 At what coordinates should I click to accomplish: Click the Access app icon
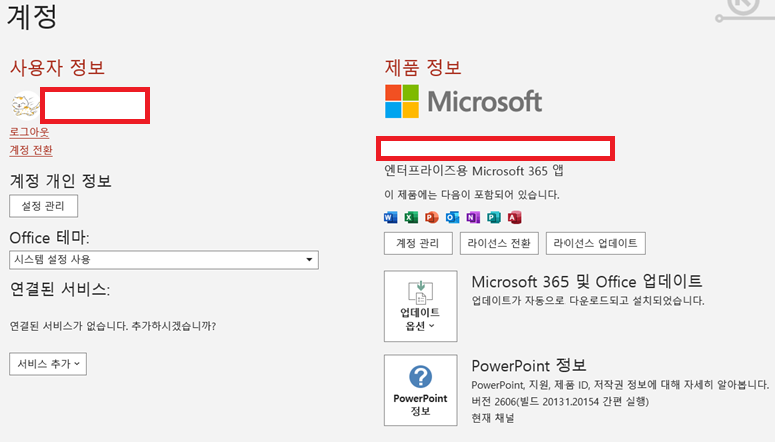(x=515, y=217)
